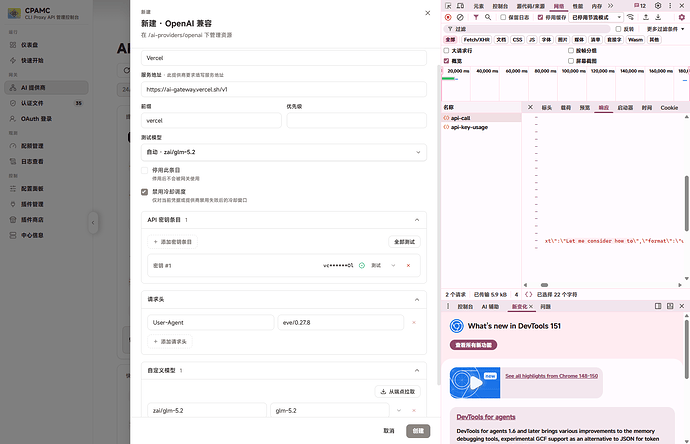This screenshot has height=444, width=690.
Task: Switch to the 元素 DevTools tab
Action: coord(478,6)
